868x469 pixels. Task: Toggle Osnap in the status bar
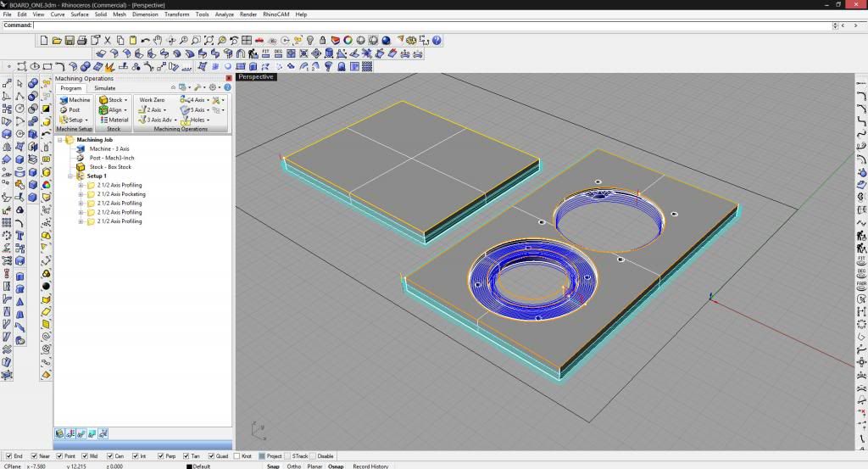click(x=336, y=466)
